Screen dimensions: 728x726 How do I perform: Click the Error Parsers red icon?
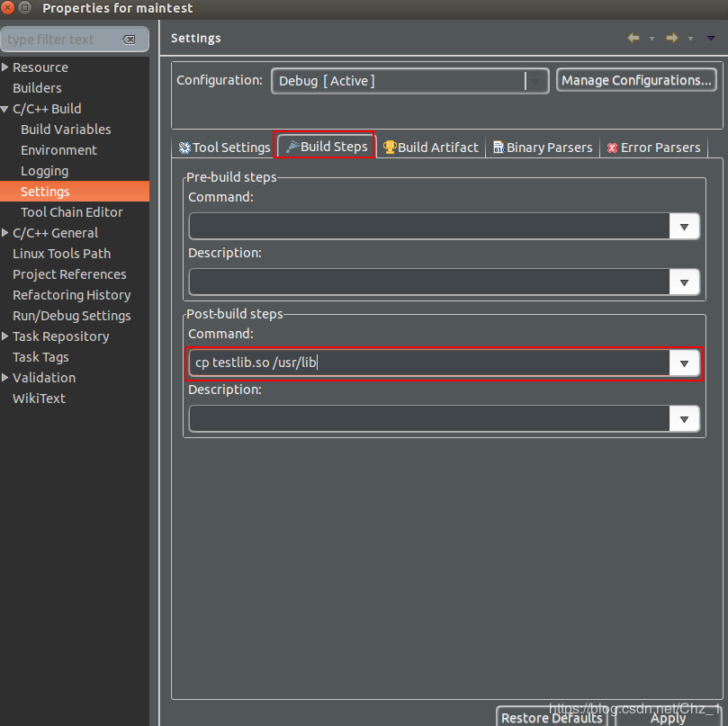coord(613,148)
